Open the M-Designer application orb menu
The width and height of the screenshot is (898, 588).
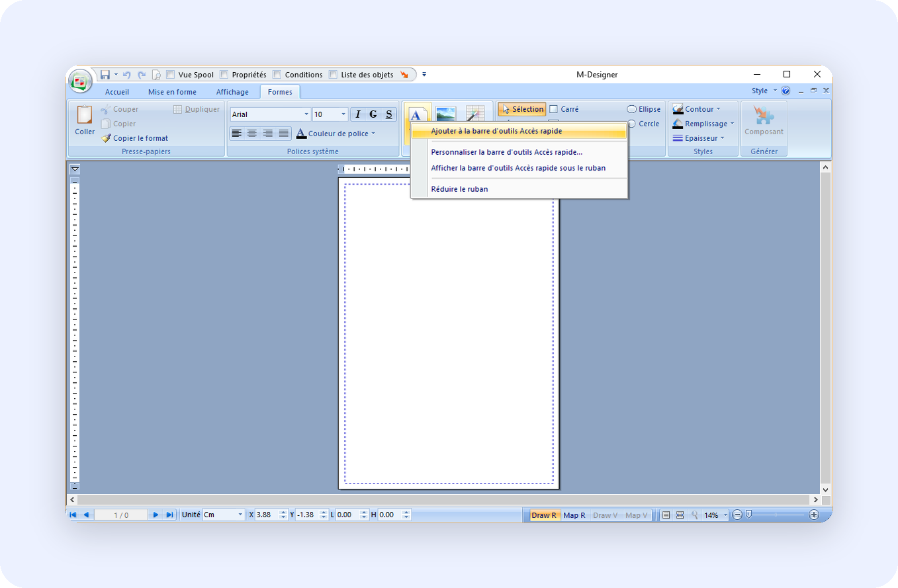tap(81, 81)
